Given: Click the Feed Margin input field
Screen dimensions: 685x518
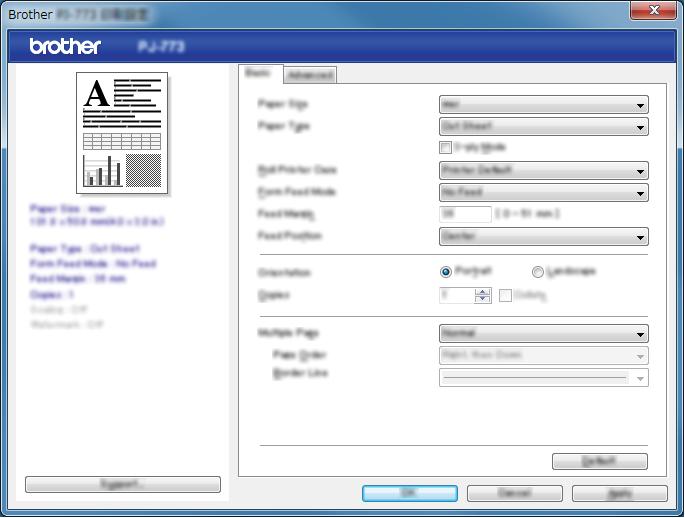Looking at the screenshot, I should pyautogui.click(x=465, y=214).
